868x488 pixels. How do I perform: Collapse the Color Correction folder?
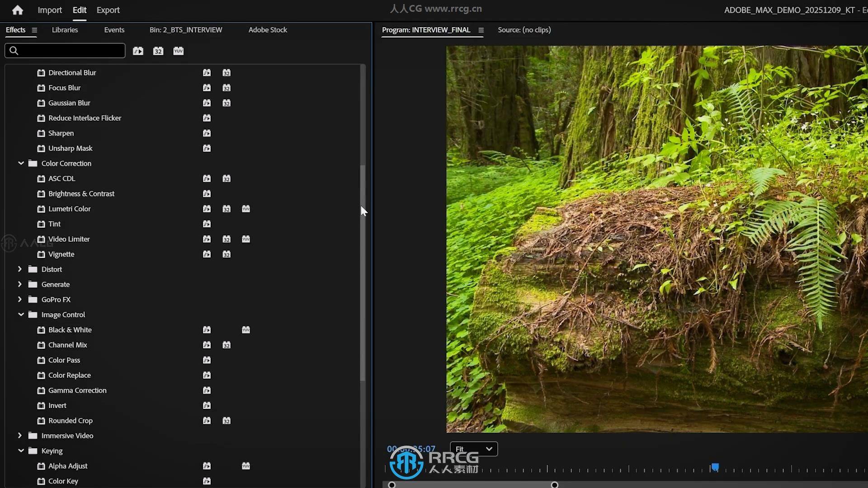click(x=21, y=163)
